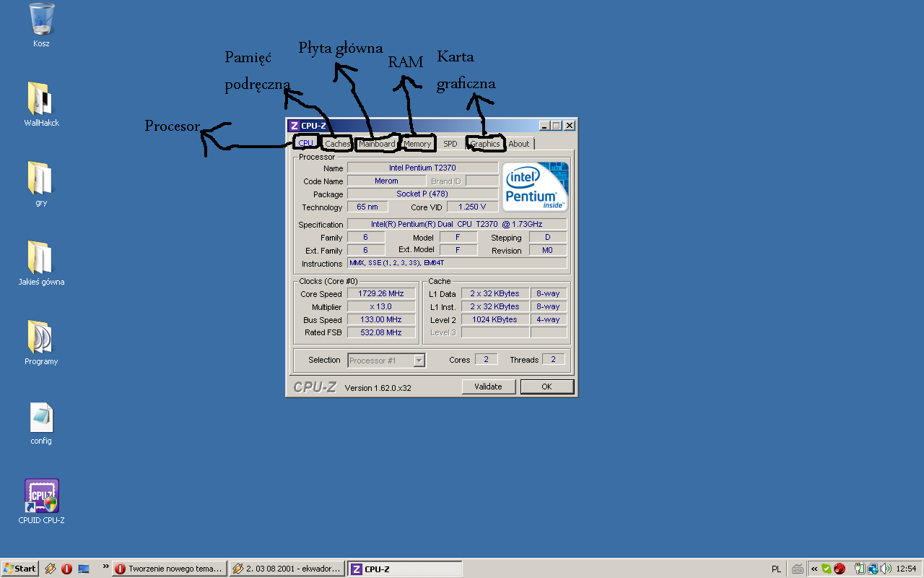Click the Level 2 4-way value
924x578 pixels.
[x=549, y=319]
